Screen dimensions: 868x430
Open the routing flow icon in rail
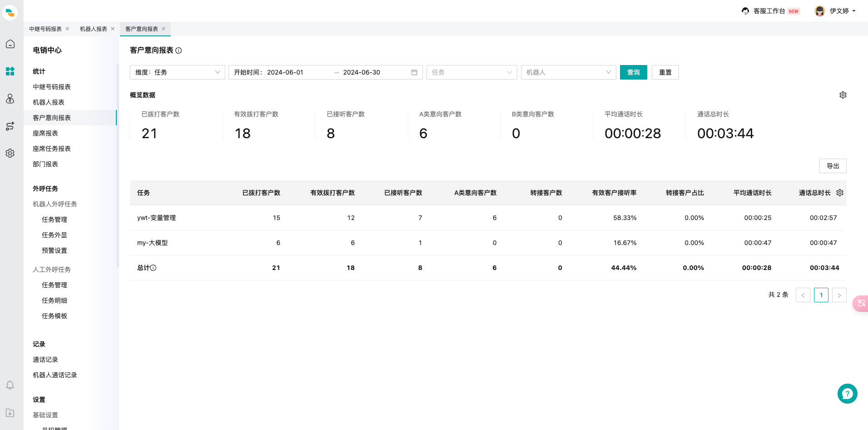(x=10, y=126)
